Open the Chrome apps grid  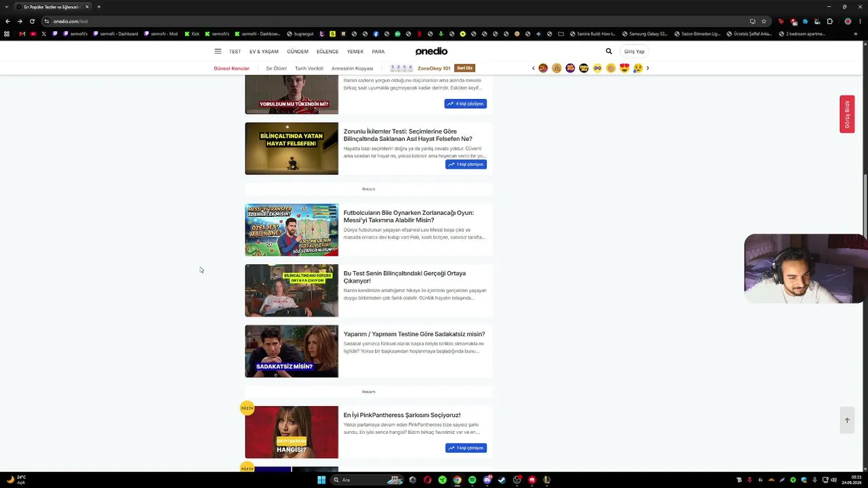(7, 34)
